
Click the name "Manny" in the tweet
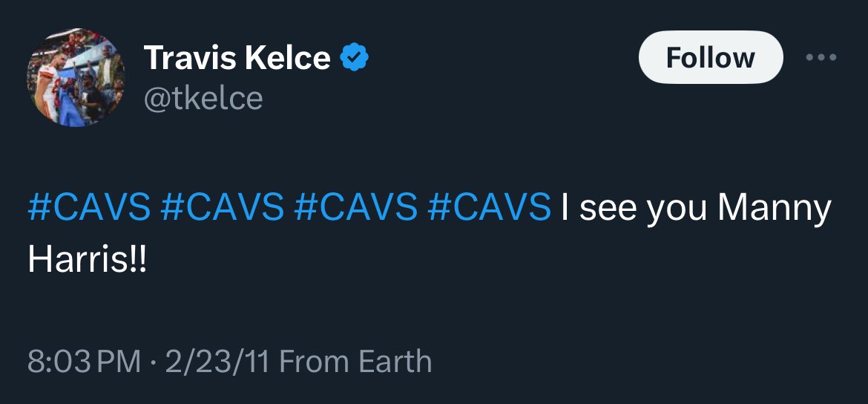(x=775, y=209)
